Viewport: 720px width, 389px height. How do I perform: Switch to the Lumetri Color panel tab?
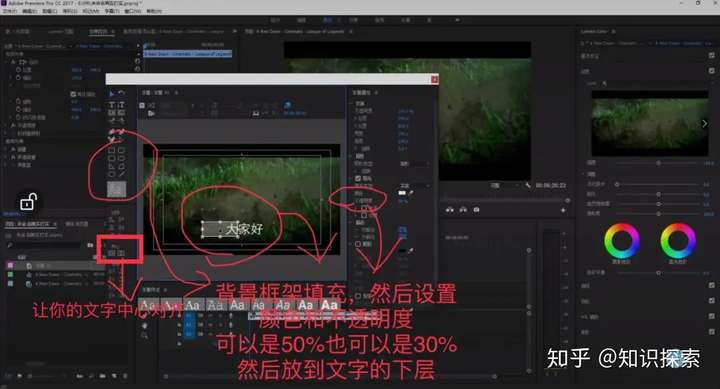[x=594, y=31]
